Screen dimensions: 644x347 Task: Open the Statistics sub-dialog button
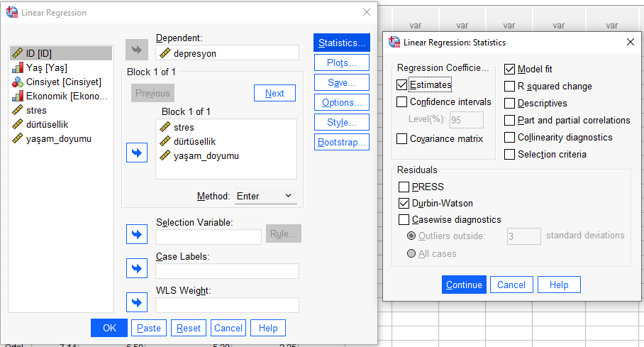tap(341, 43)
